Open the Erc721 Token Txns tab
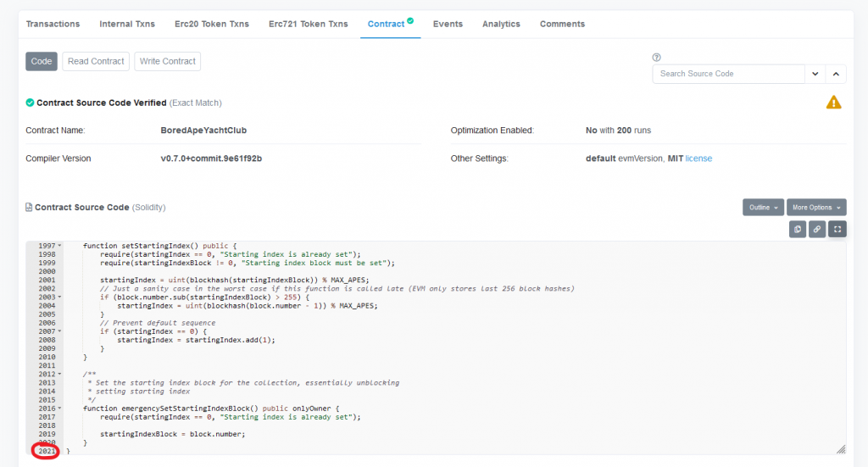The height and width of the screenshot is (467, 868). click(x=309, y=24)
